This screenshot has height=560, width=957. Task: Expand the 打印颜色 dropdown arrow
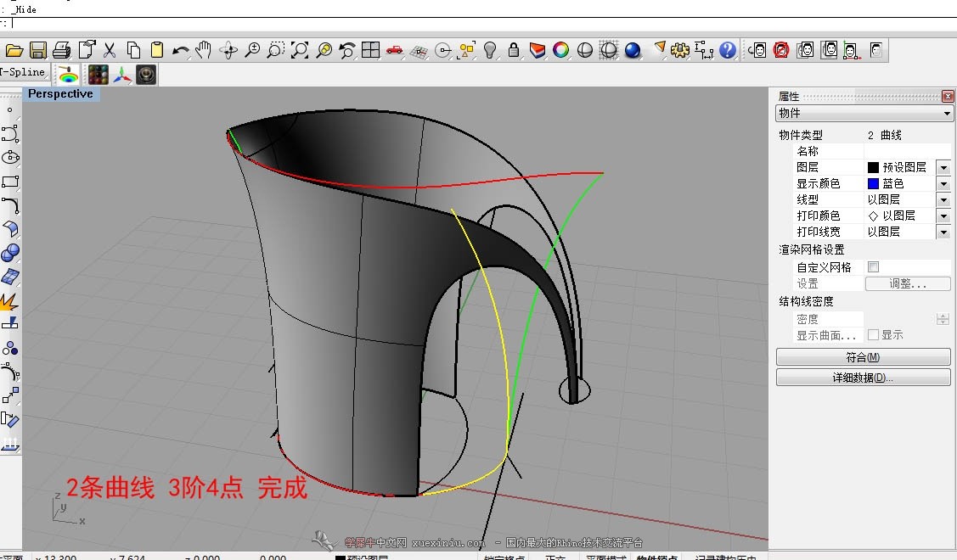tap(943, 216)
